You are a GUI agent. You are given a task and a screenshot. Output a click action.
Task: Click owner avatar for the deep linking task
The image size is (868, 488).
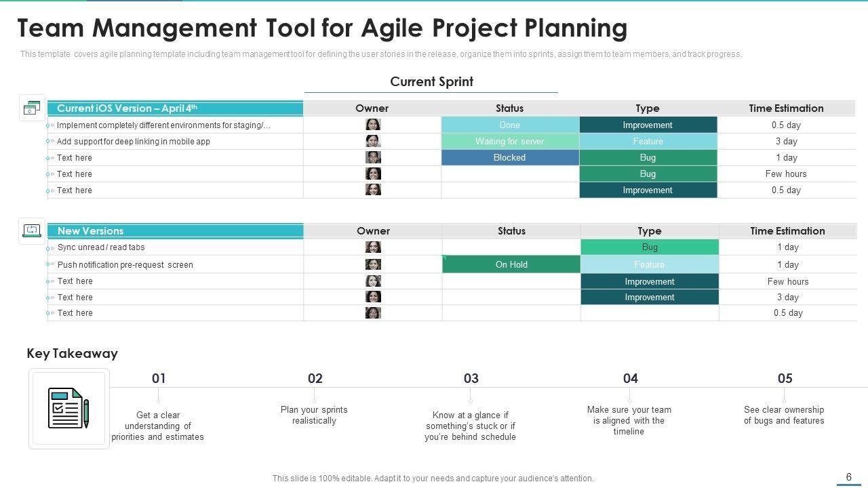pyautogui.click(x=373, y=141)
